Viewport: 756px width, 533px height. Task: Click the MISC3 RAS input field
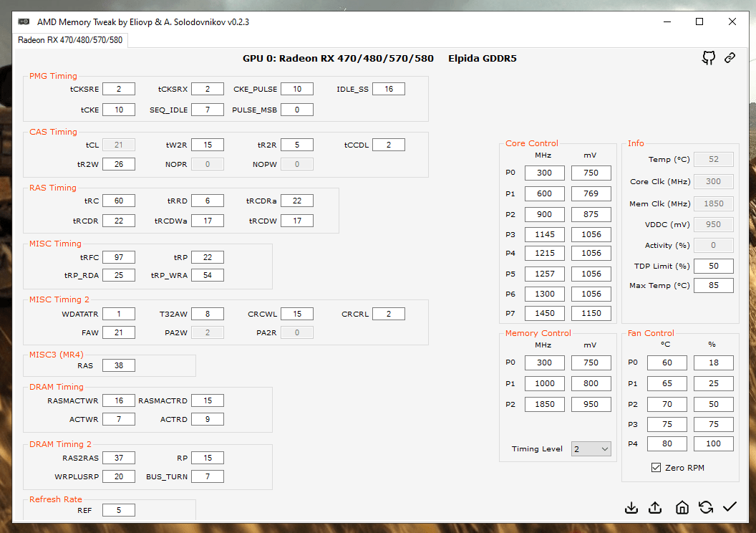[x=119, y=365]
